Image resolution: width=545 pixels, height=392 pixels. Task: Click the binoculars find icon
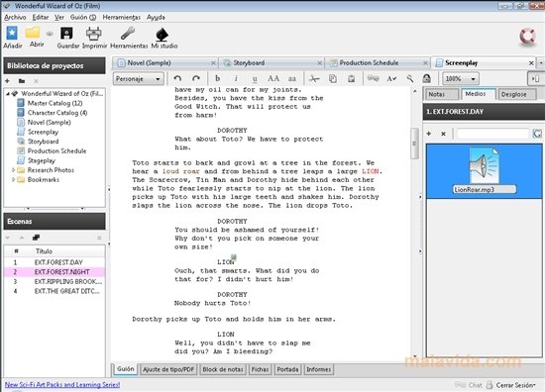374,78
